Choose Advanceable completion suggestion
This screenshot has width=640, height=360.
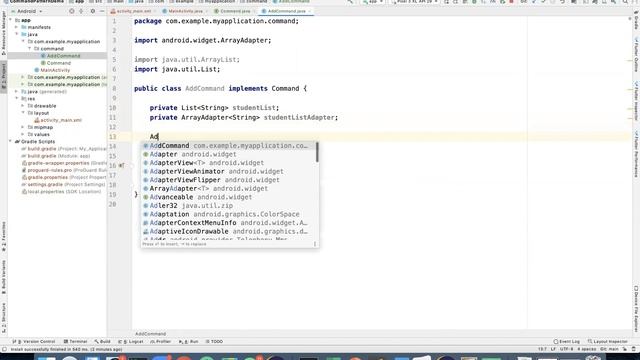229,197
